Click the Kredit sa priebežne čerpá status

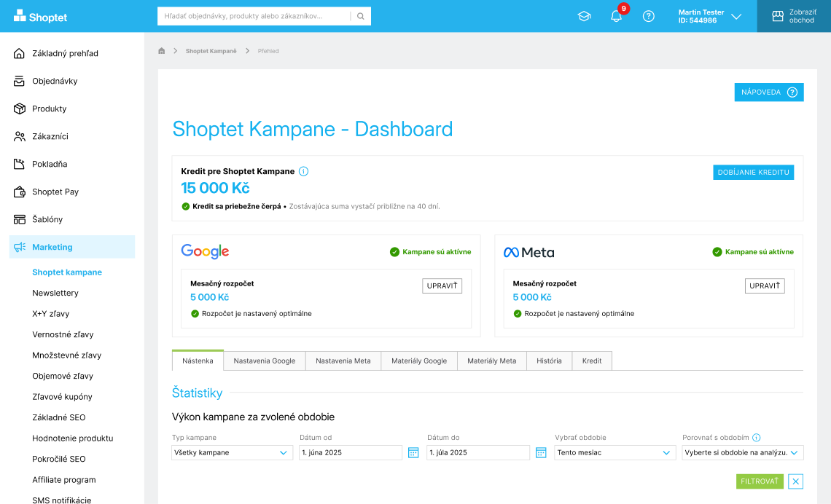pyautogui.click(x=231, y=206)
